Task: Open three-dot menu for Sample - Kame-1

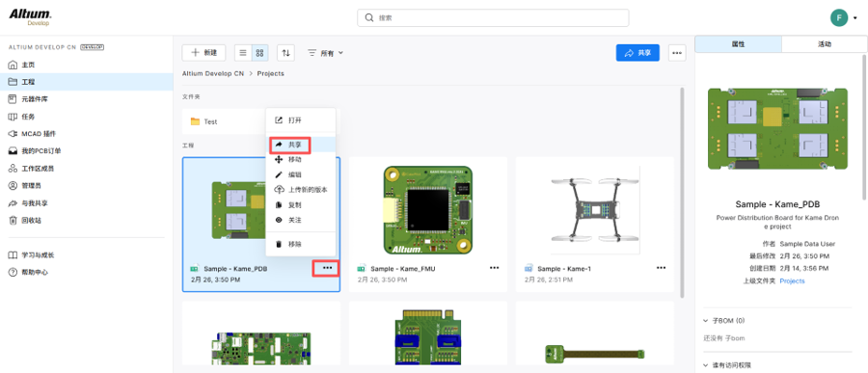Action: coord(661,268)
